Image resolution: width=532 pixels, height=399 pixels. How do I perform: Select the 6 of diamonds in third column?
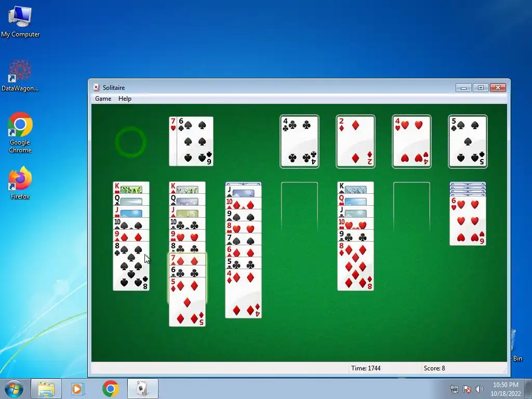click(x=243, y=251)
